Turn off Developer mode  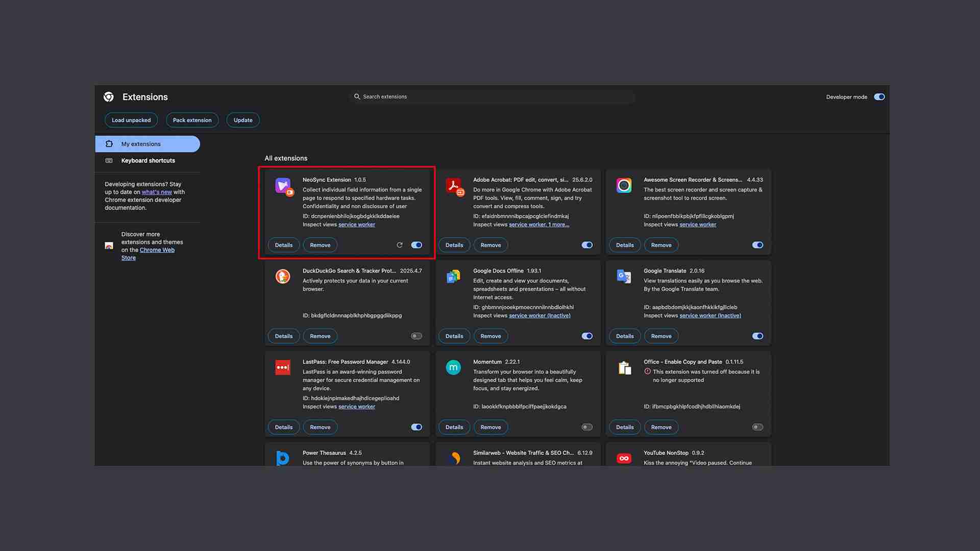tap(879, 97)
